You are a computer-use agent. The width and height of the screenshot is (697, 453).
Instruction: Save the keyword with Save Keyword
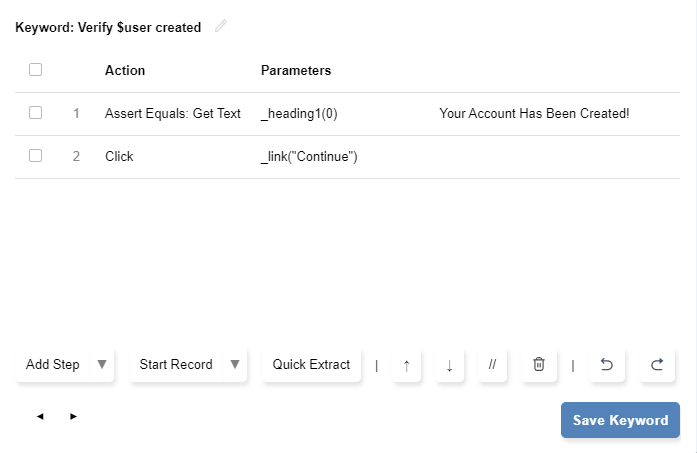[620, 420]
